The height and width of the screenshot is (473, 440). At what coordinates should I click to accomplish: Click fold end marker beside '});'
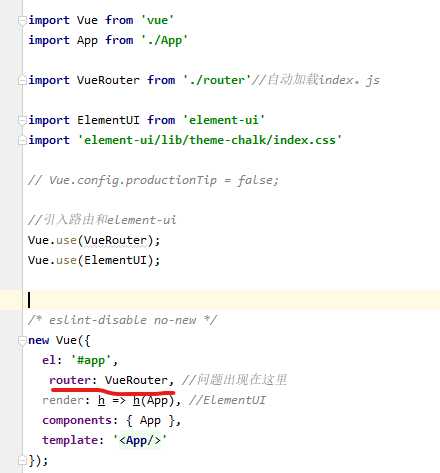[22, 460]
